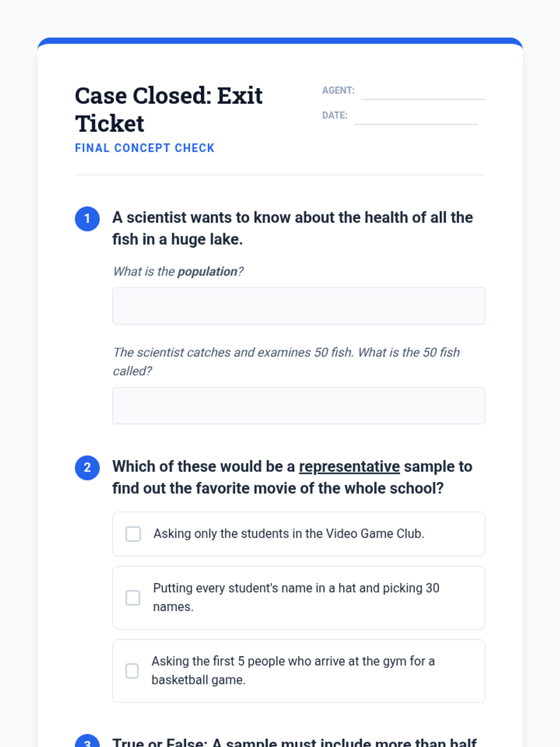Viewport: 560px width, 747px height.
Task: Check the Video Game Club checkbox
Action: (133, 534)
